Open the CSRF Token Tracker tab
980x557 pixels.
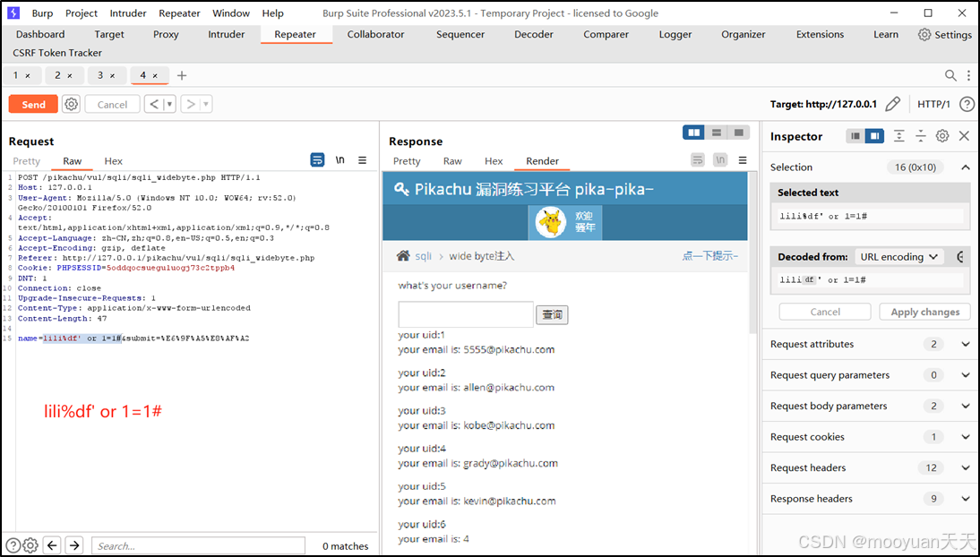[57, 53]
